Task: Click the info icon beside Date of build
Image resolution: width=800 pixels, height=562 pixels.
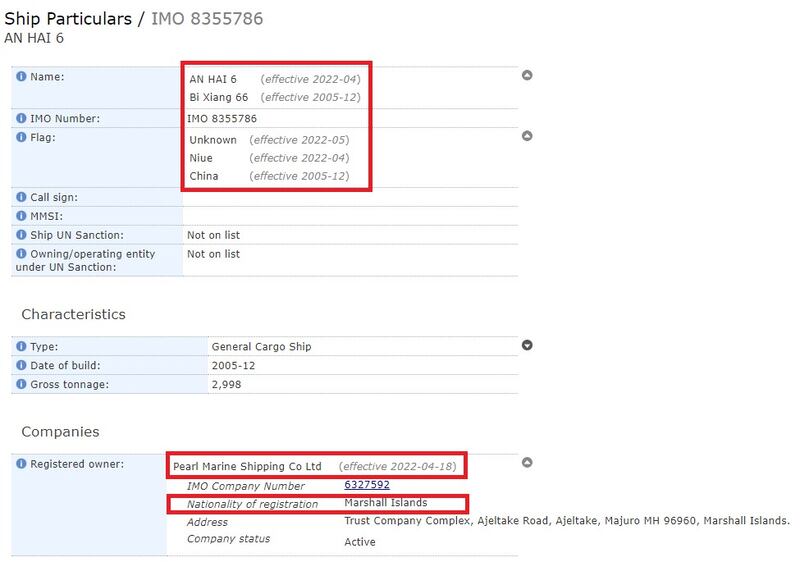Action: pos(21,365)
